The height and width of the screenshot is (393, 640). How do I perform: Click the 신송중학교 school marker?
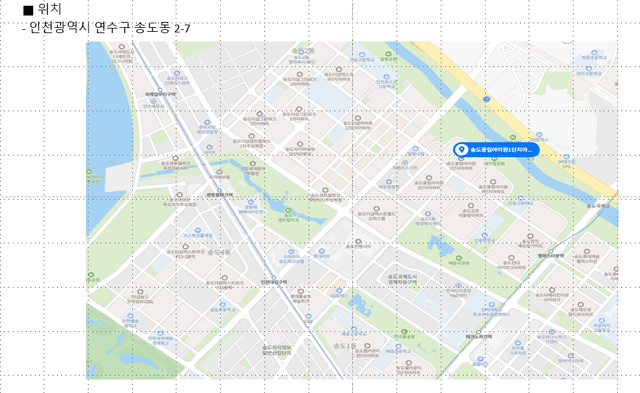click(484, 235)
